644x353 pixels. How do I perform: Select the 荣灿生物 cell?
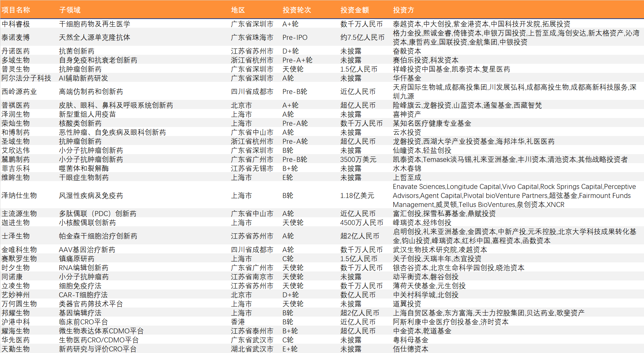(16, 123)
